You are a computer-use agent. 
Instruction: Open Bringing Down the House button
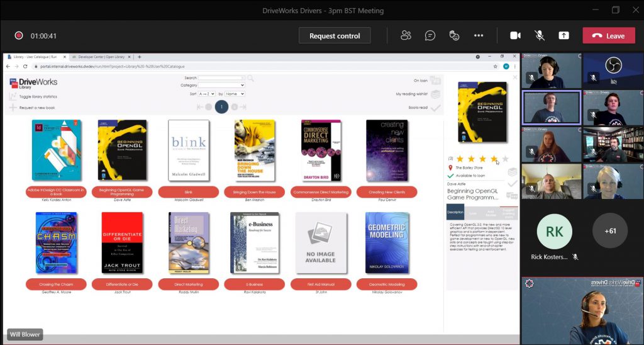(254, 191)
